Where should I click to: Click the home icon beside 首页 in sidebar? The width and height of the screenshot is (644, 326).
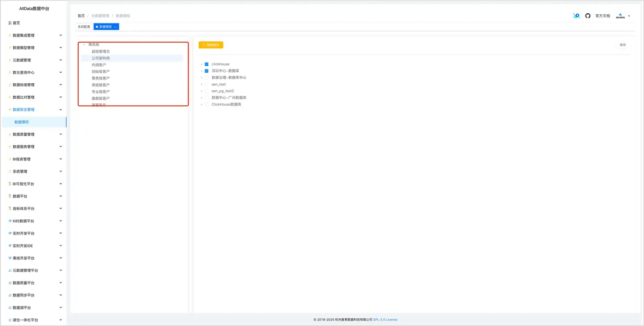(10, 23)
